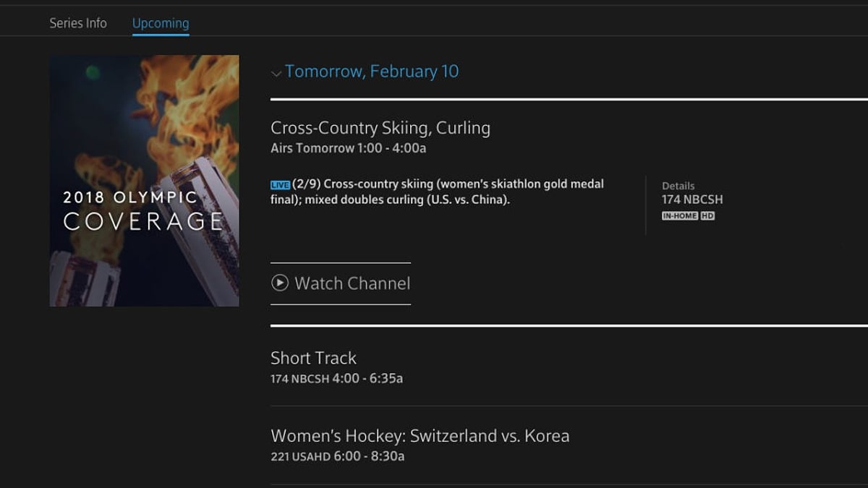
Task: Click the Tomorrow, February 10 date heading
Action: click(372, 72)
